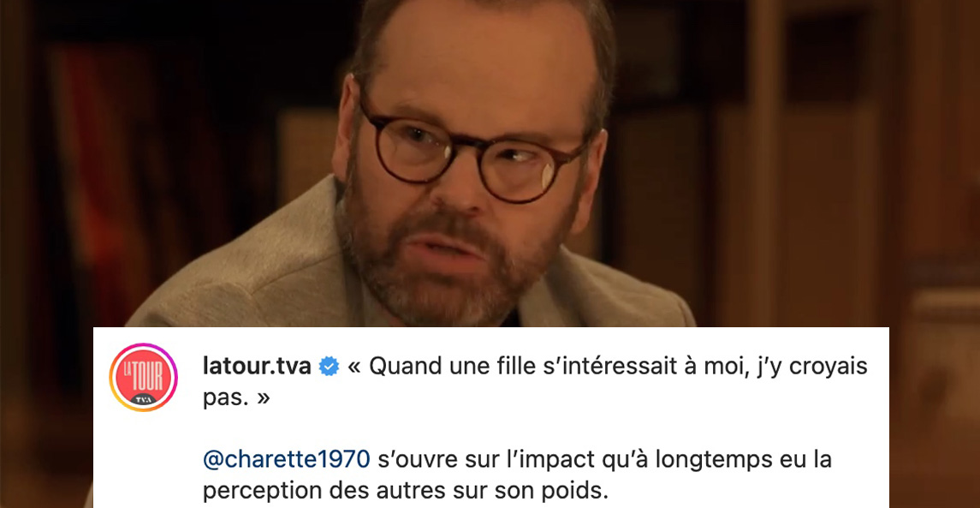Screen dimensions: 980x508
Task: Click the caption text "pas. »"
Action: [235, 397]
